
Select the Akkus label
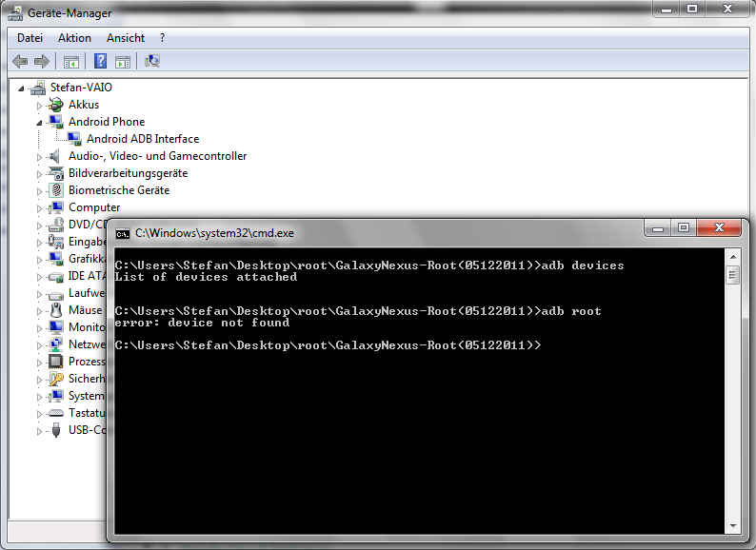tap(84, 105)
